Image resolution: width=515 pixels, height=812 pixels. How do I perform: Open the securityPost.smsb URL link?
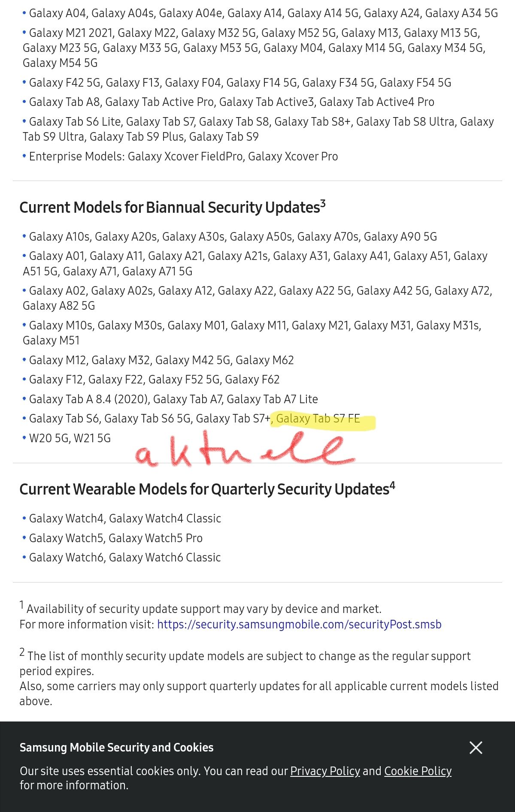coord(299,624)
